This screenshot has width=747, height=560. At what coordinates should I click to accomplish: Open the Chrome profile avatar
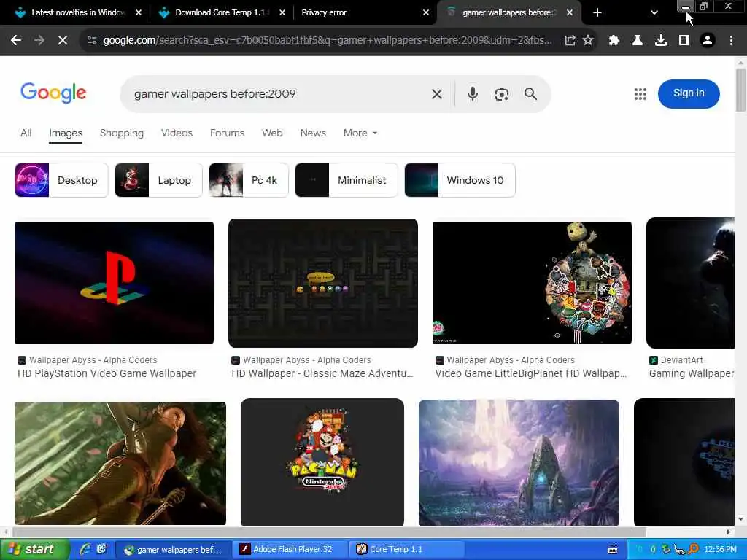coord(708,41)
